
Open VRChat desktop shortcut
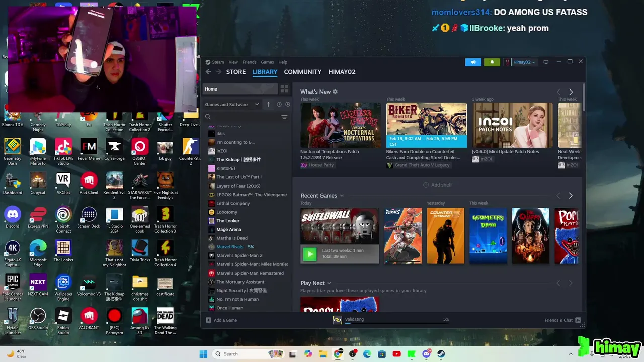pyautogui.click(x=63, y=184)
